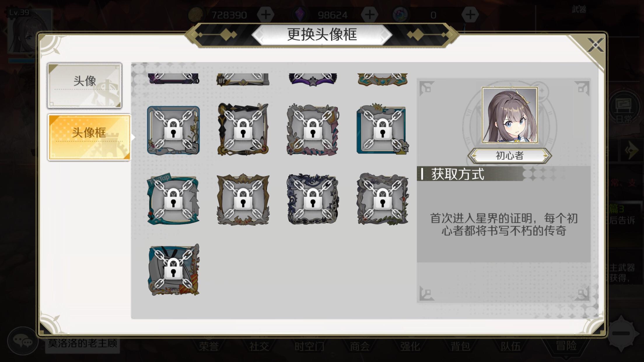Close the 更换头像框 dialog
The image size is (644, 362).
pos(595,45)
